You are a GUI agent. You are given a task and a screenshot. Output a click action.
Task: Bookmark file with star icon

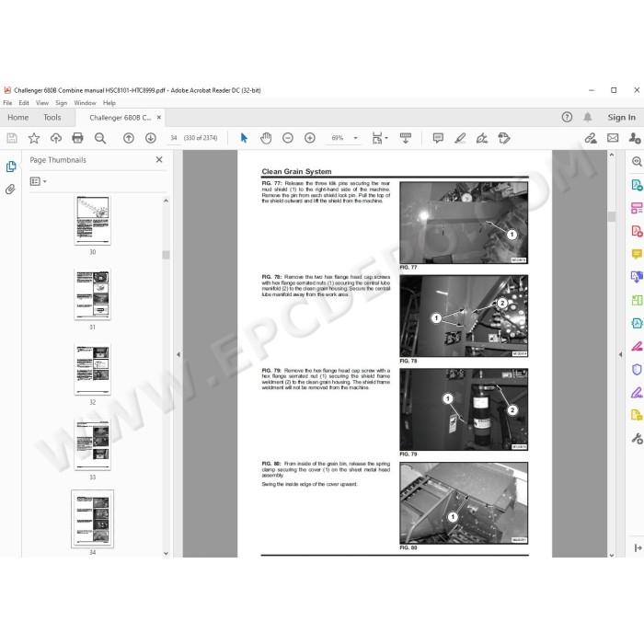(x=34, y=138)
